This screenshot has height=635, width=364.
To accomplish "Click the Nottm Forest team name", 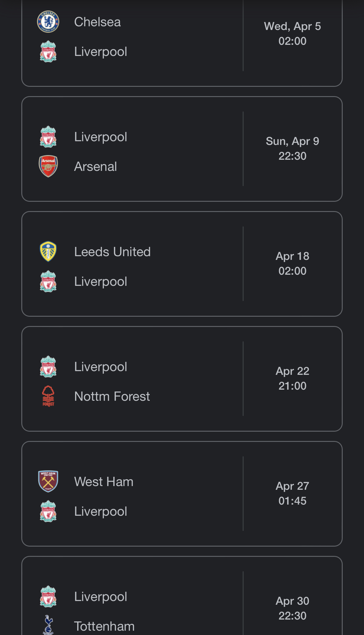I will 112,396.
